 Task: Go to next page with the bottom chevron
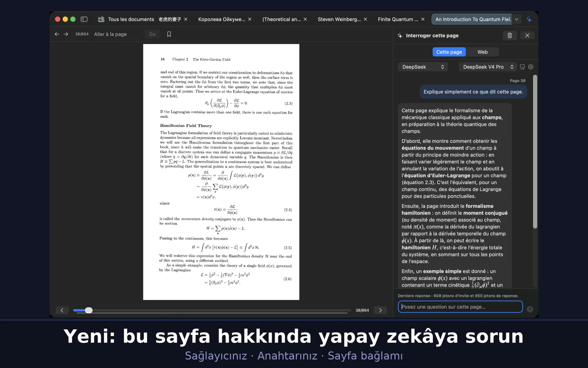(380, 310)
